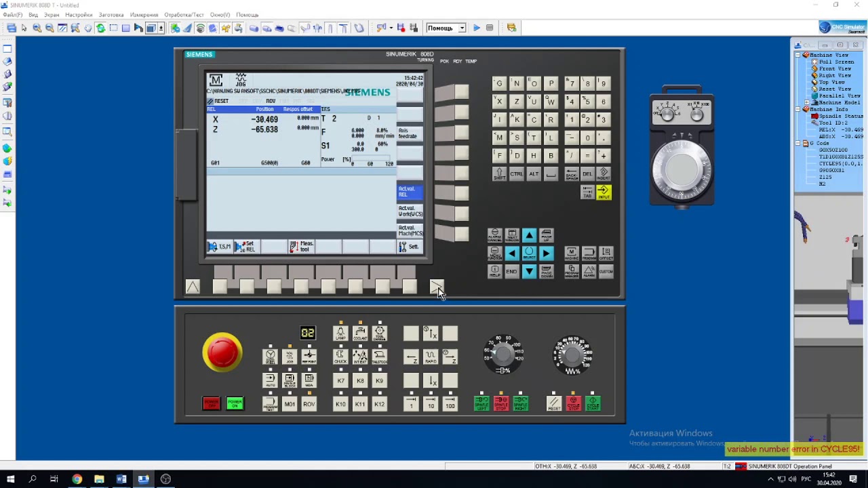Collapse the G Code tree node
This screenshot has width=868, height=488.
[x=799, y=143]
